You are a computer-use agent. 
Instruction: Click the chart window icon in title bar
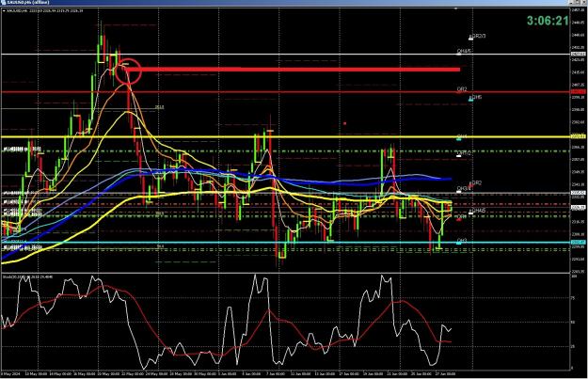3,2
